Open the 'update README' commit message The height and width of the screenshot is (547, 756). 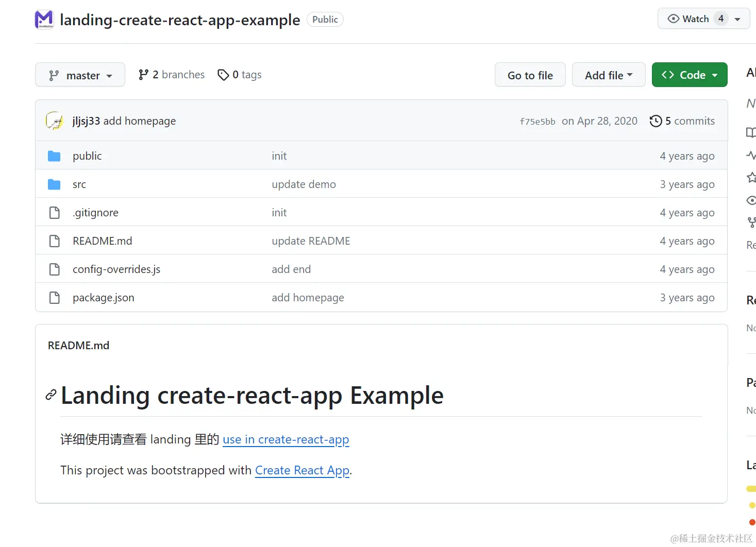click(311, 241)
